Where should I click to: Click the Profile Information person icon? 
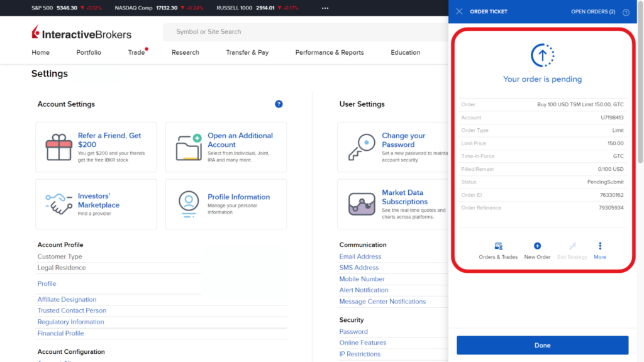187,202
